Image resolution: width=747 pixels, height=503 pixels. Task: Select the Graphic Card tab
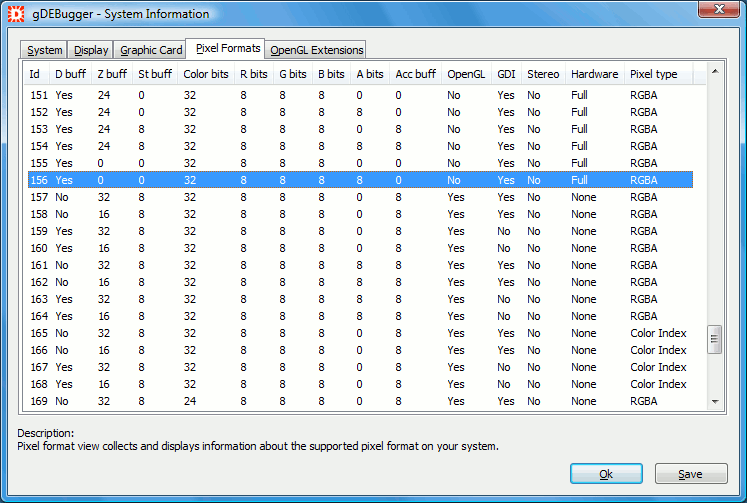coord(151,50)
